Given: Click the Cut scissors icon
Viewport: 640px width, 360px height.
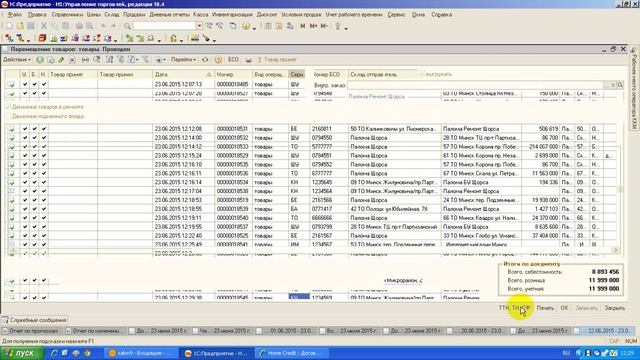Looking at the screenshot, I should click(x=44, y=26).
